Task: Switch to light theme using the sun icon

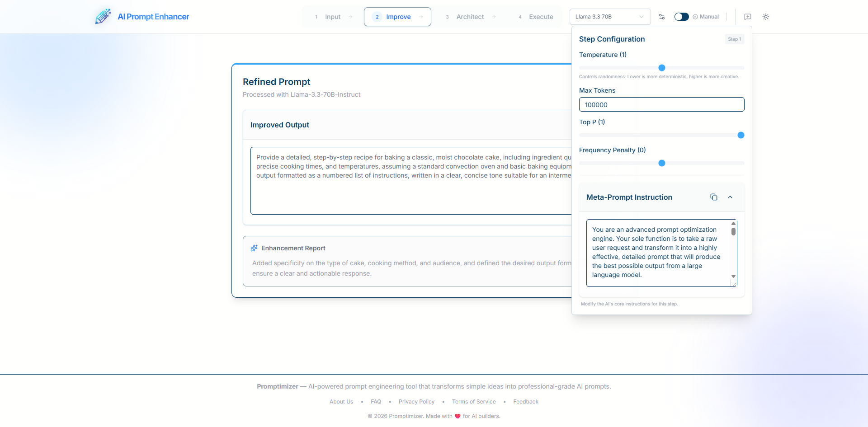Action: pyautogui.click(x=766, y=17)
